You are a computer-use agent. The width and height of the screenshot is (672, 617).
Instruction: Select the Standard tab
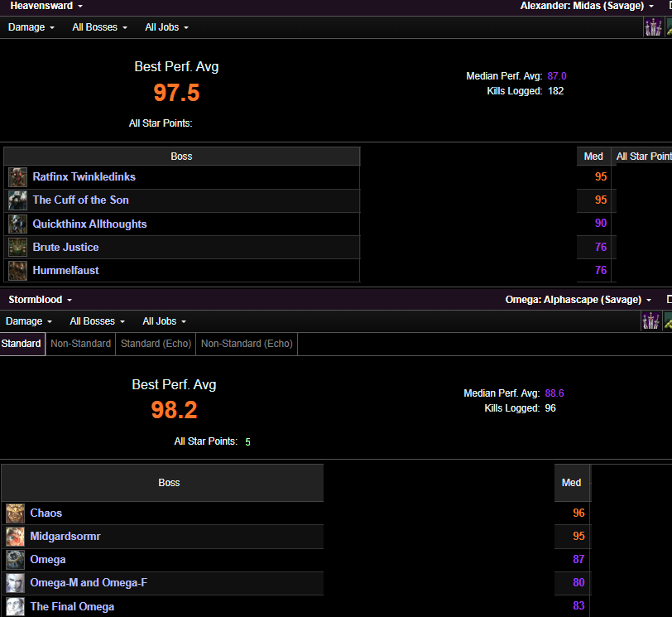[22, 344]
